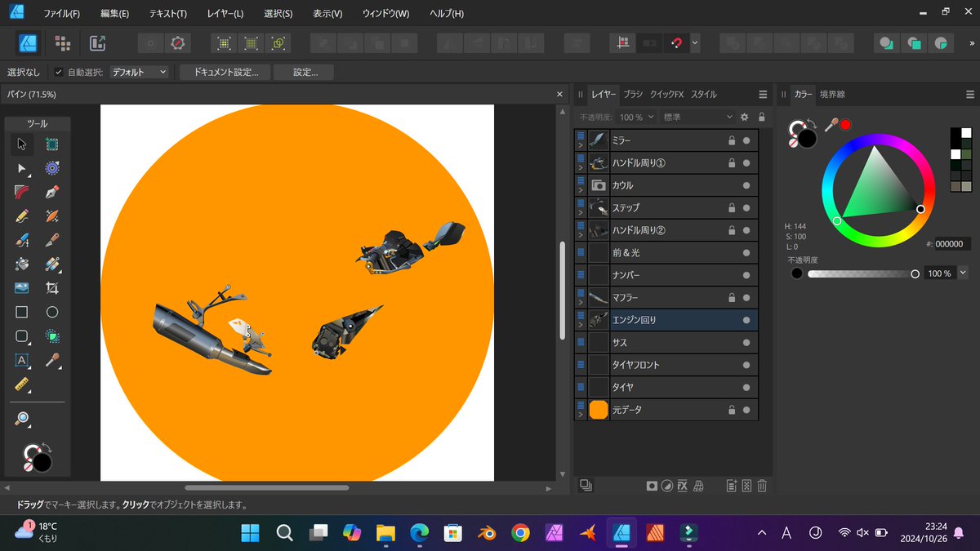The image size is (980, 551).
Task: Open the レイヤー(L) menu
Action: pyautogui.click(x=225, y=14)
